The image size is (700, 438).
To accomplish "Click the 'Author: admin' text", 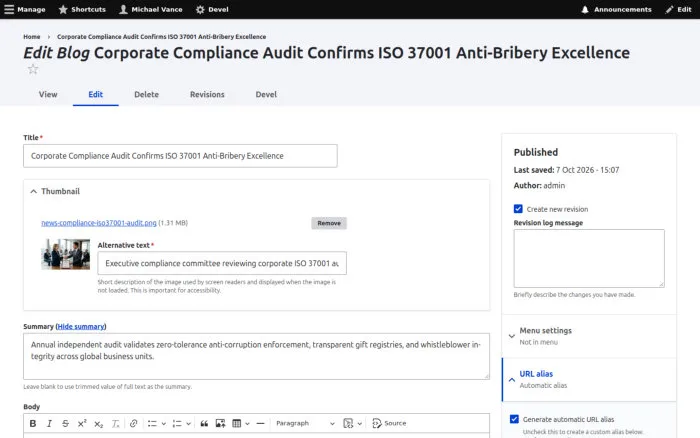I will tap(539, 185).
